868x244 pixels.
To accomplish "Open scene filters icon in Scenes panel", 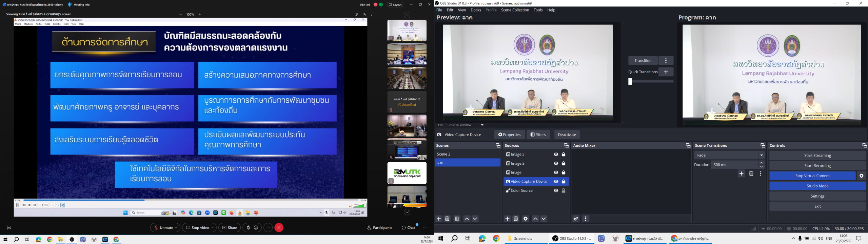I will [457, 219].
